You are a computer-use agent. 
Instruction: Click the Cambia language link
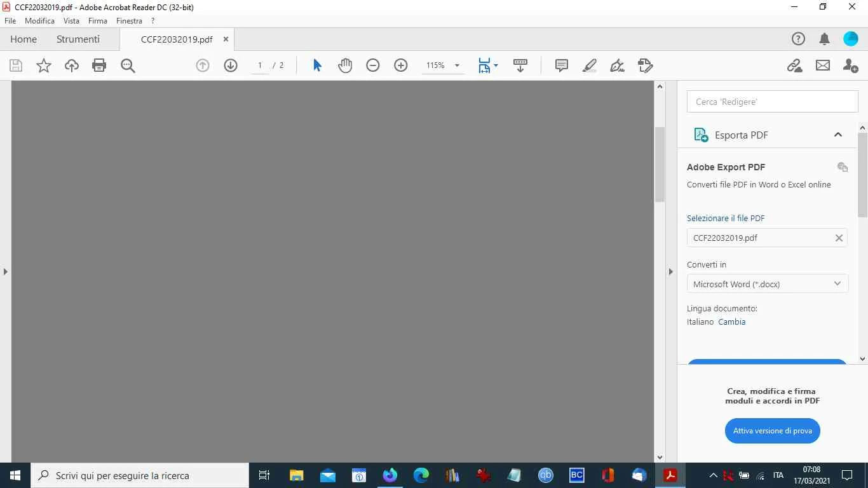tap(732, 322)
